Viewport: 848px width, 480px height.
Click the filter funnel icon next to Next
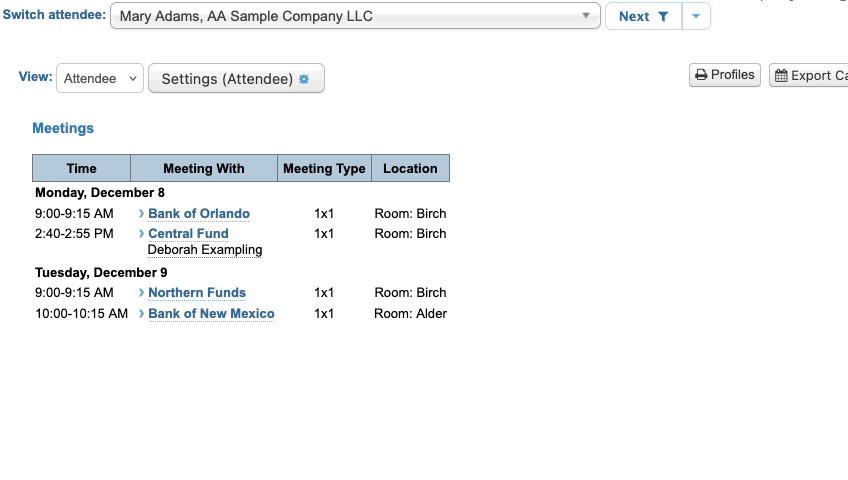(x=663, y=17)
